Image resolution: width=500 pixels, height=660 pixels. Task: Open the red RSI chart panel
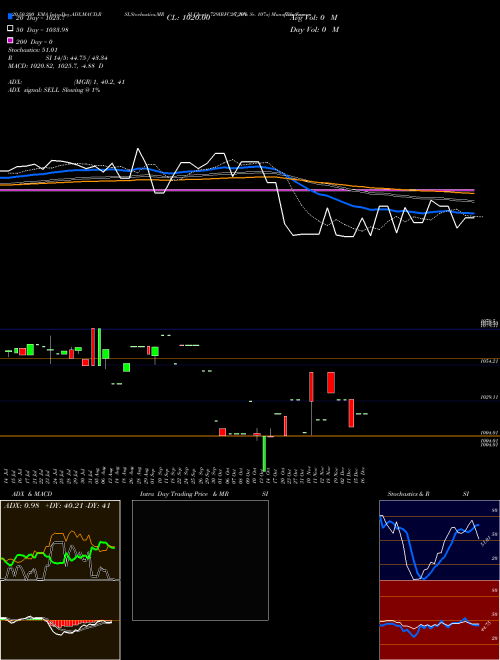(x=439, y=620)
